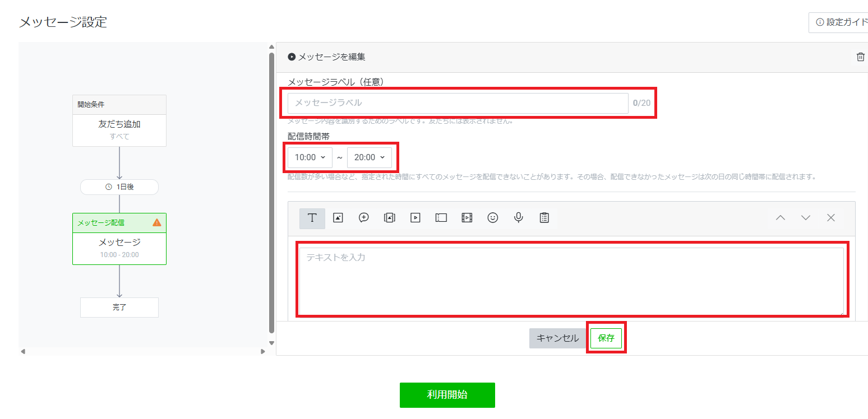Insert an image into the message
This screenshot has width=868, height=419.
coord(338,218)
